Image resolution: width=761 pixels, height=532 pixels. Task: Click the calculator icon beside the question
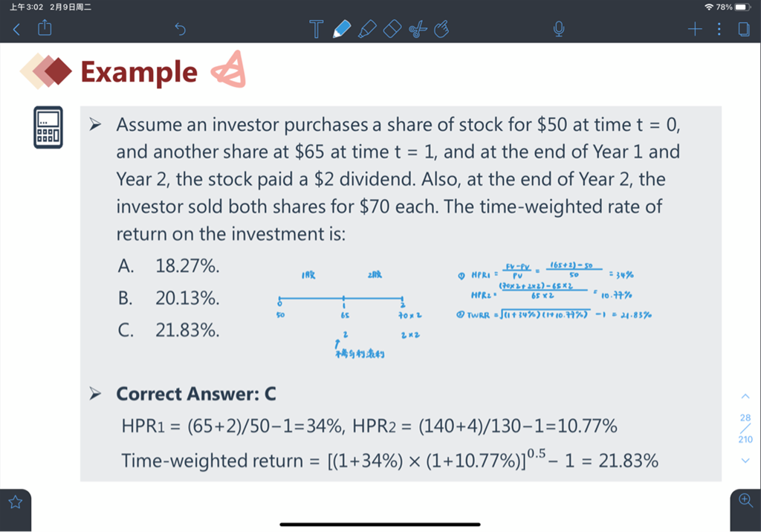pyautogui.click(x=48, y=127)
